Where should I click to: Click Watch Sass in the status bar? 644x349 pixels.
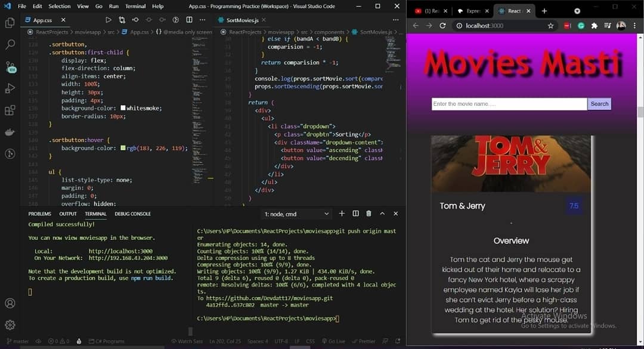tap(187, 341)
